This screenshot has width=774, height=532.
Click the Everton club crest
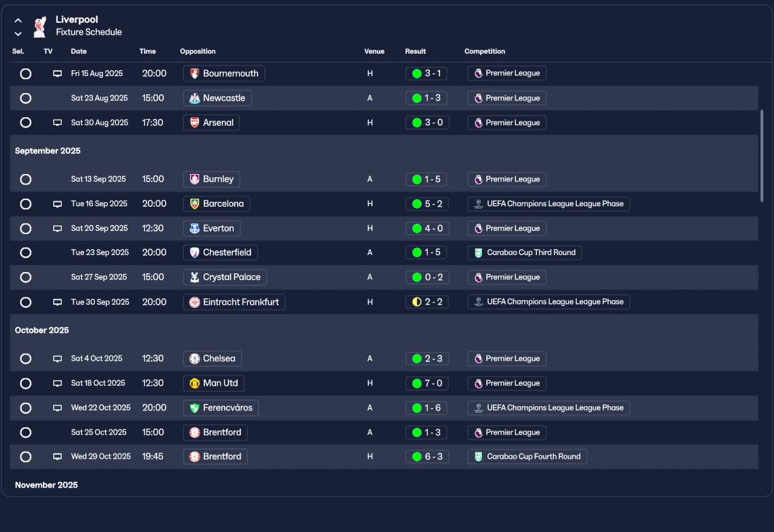195,229
